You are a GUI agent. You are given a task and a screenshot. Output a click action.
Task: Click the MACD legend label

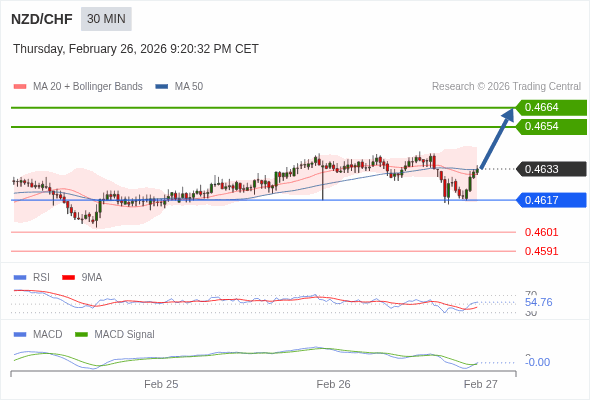(48, 335)
